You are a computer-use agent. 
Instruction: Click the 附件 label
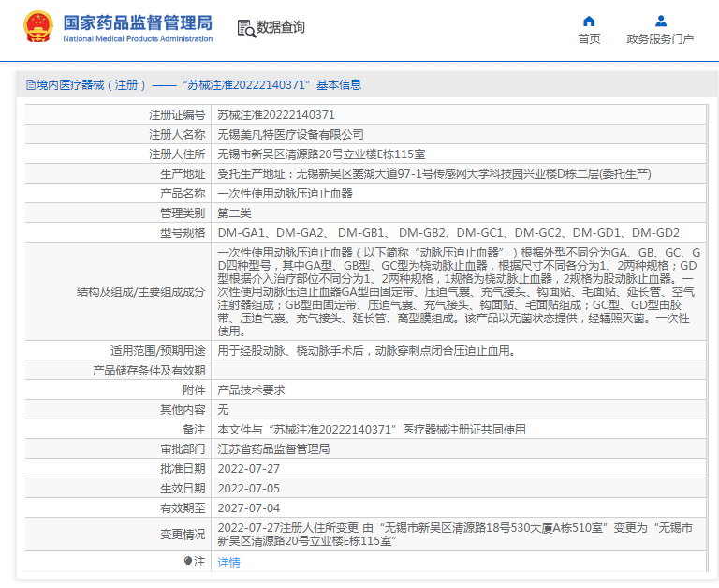(194, 390)
